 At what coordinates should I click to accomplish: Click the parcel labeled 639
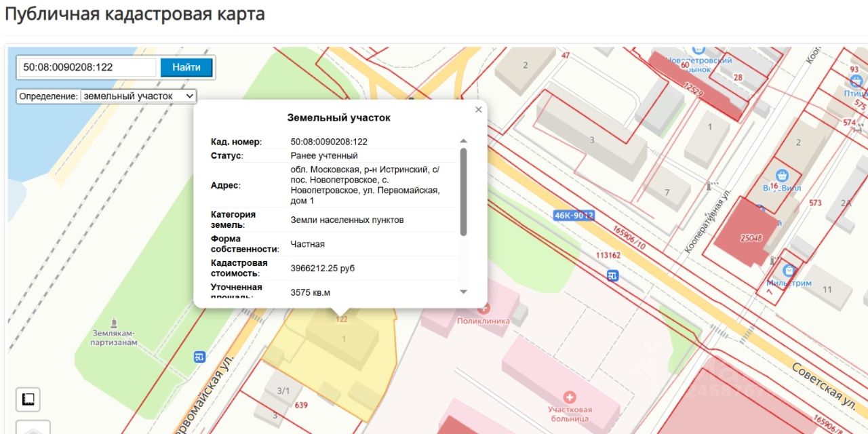(x=301, y=406)
